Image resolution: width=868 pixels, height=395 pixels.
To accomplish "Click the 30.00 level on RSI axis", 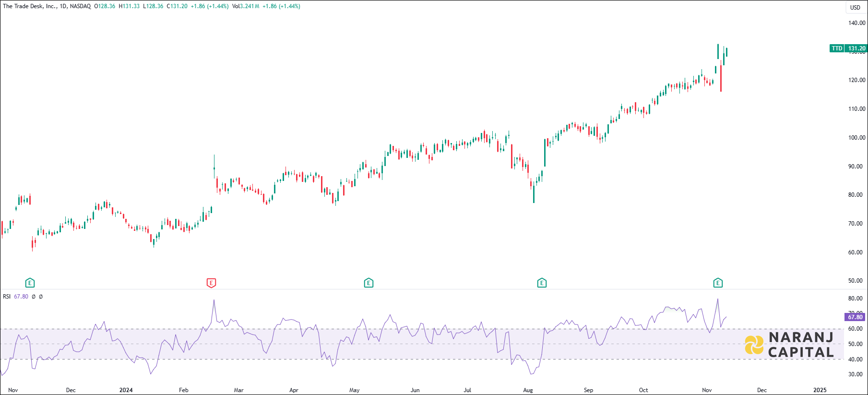I will coord(855,374).
